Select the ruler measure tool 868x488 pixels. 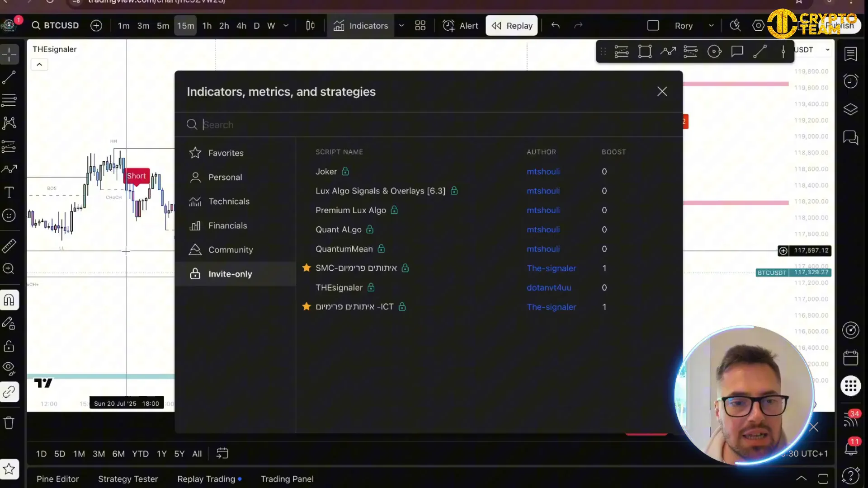pyautogui.click(x=9, y=246)
